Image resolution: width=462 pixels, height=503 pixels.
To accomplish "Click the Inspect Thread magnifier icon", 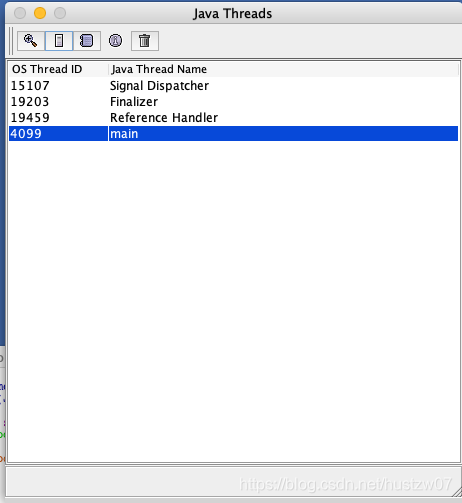I will point(31,41).
